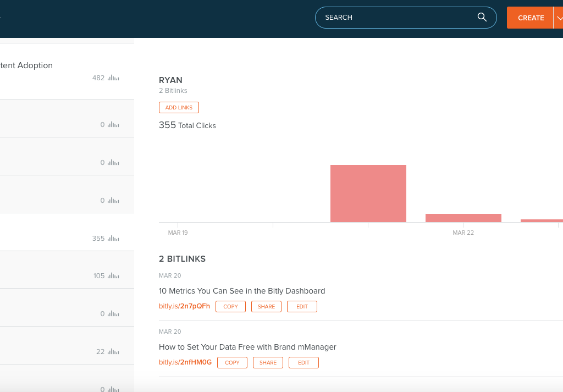
Task: Select the Content Adoption campaign row
Action: (x=67, y=71)
